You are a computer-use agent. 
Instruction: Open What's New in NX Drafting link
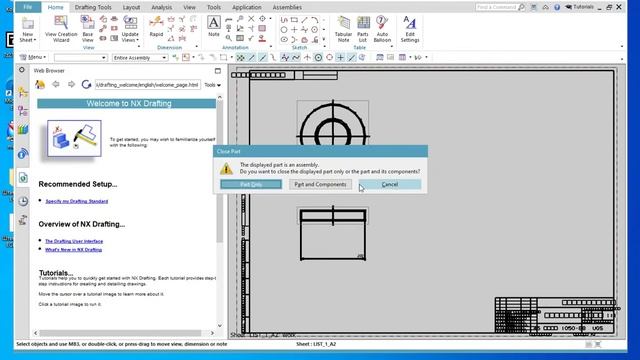point(73,250)
